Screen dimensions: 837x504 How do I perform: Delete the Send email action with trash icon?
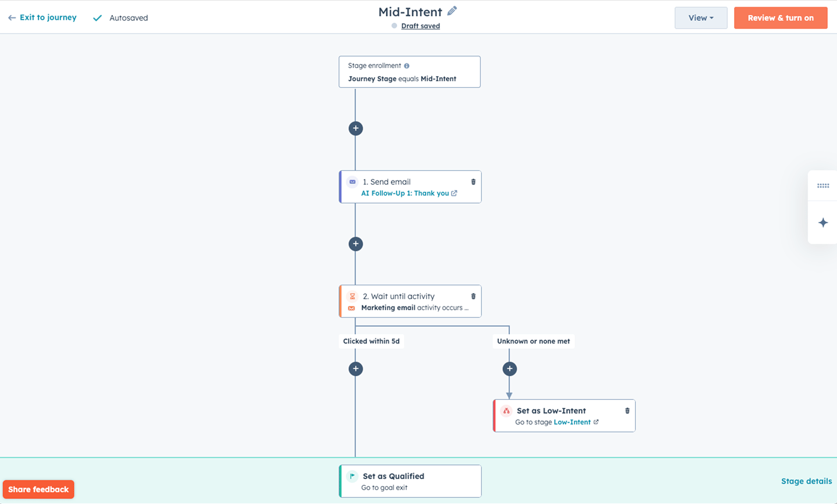coord(473,181)
